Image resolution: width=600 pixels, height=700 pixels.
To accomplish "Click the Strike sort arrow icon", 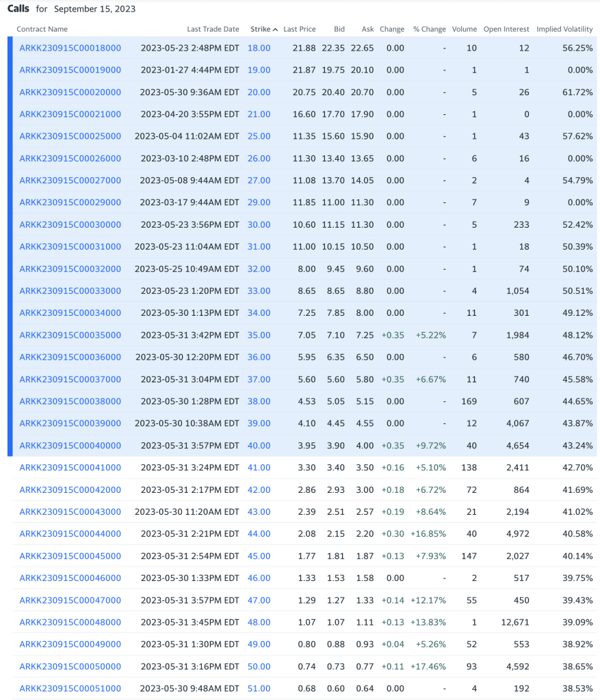I will pos(275,29).
